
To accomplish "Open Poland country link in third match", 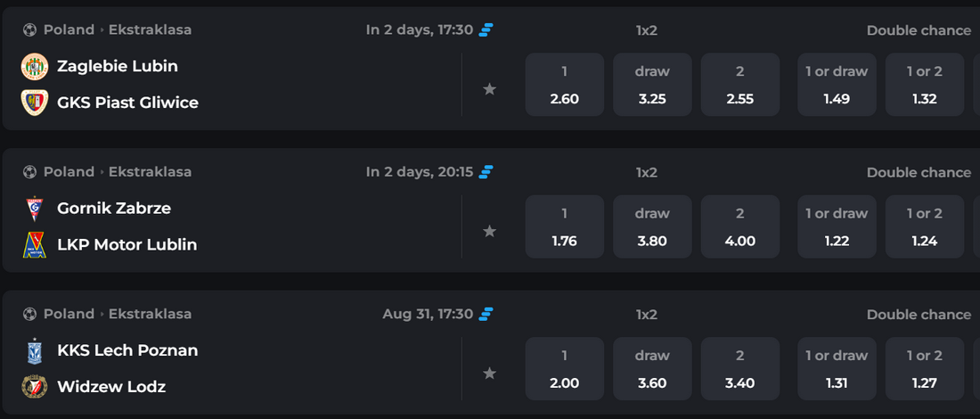I will point(69,313).
